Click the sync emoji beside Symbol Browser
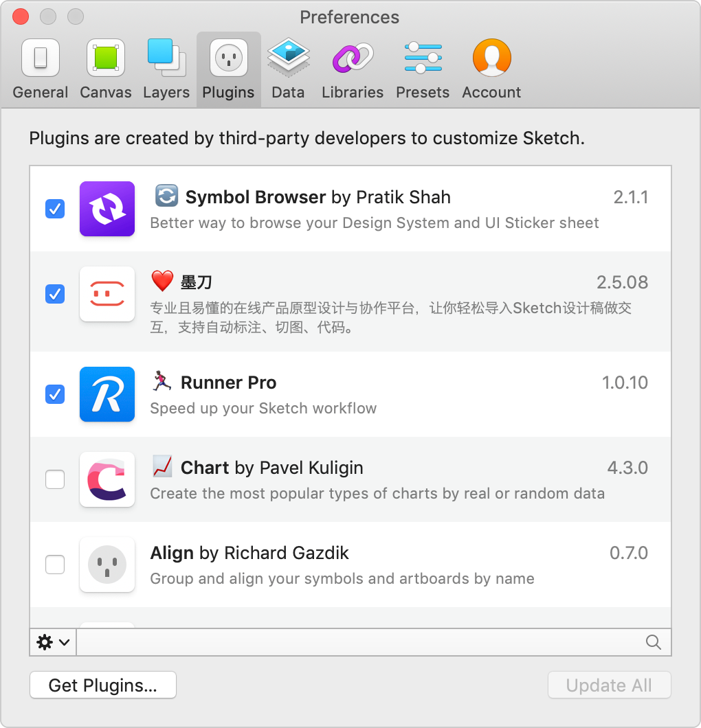The image size is (701, 728). point(166,196)
